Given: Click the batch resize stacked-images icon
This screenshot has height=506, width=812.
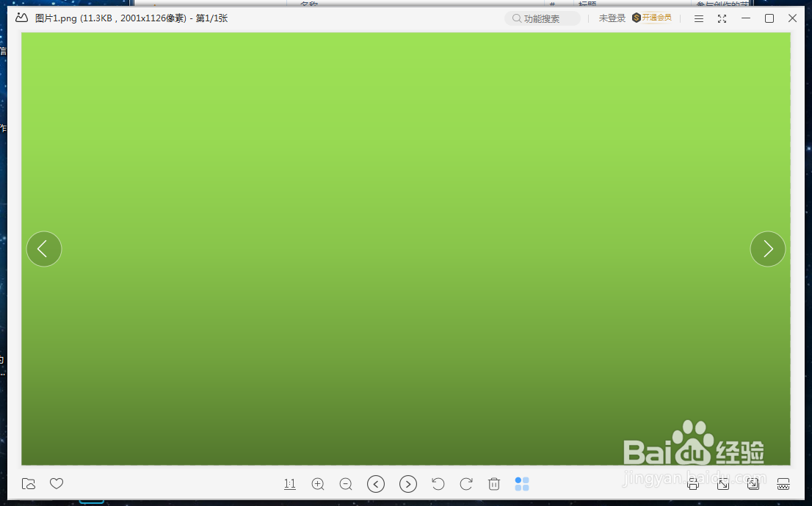Looking at the screenshot, I should 753,484.
